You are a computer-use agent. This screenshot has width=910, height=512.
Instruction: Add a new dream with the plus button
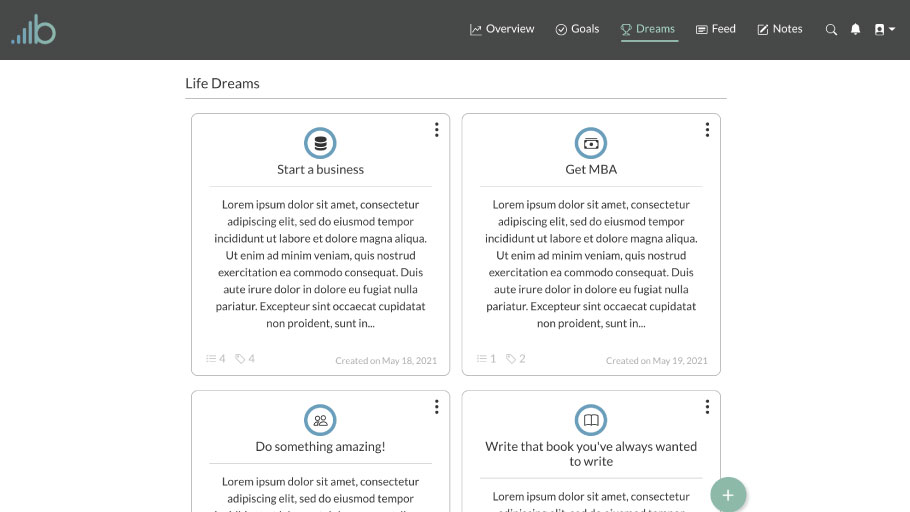click(728, 495)
